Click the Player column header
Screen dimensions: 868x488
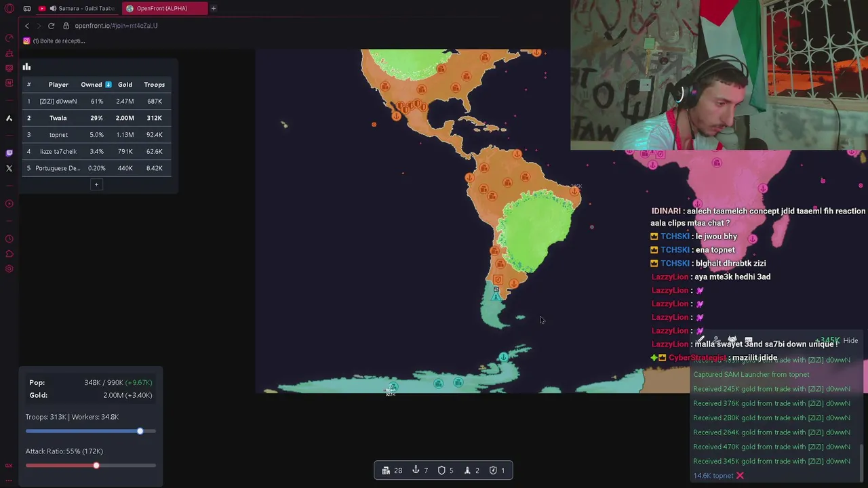58,85
